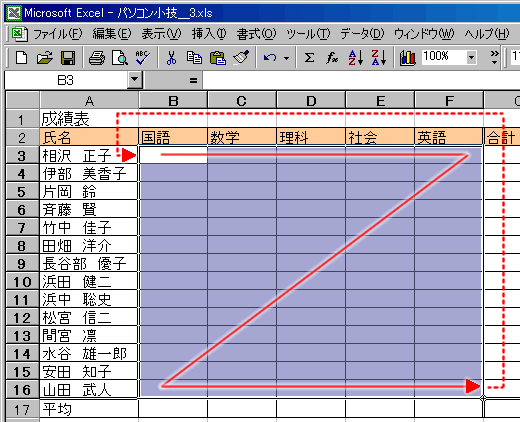Open the 挿入(I) menu
This screenshot has height=422, width=520.
click(x=209, y=34)
